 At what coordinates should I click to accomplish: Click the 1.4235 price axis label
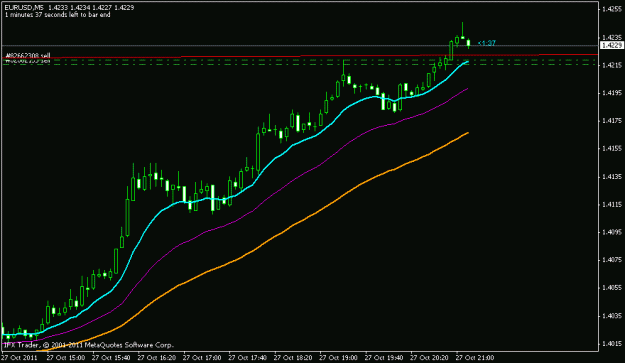613,37
